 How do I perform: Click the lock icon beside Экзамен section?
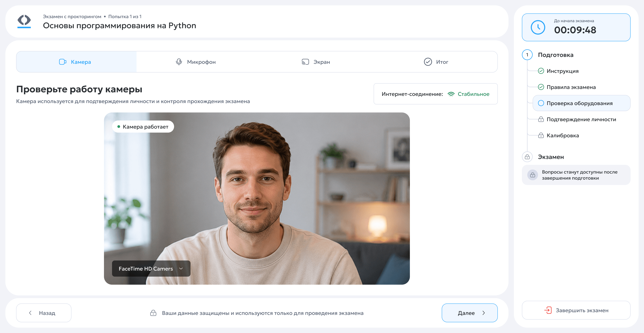[x=527, y=157]
